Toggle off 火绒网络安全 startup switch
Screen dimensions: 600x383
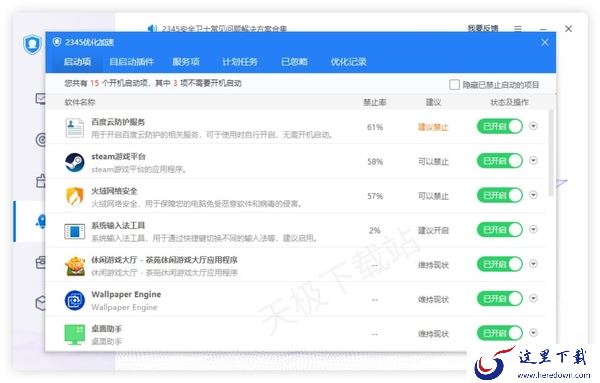coord(500,195)
